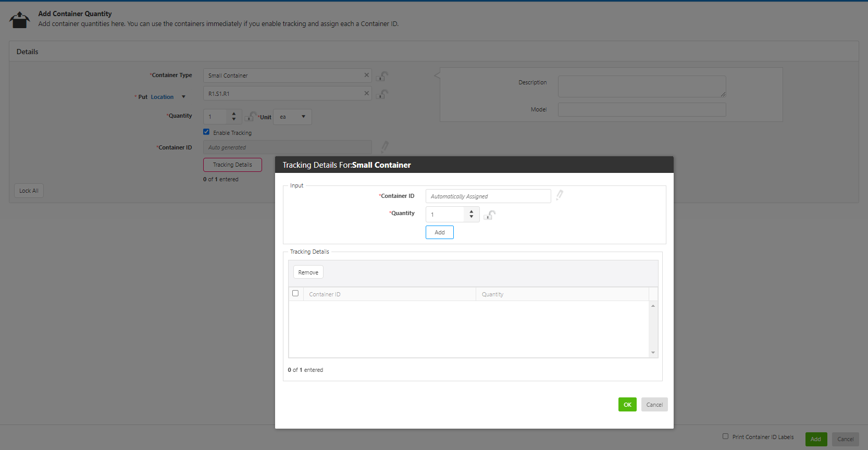Click lock icon beside Put Location field

(382, 94)
